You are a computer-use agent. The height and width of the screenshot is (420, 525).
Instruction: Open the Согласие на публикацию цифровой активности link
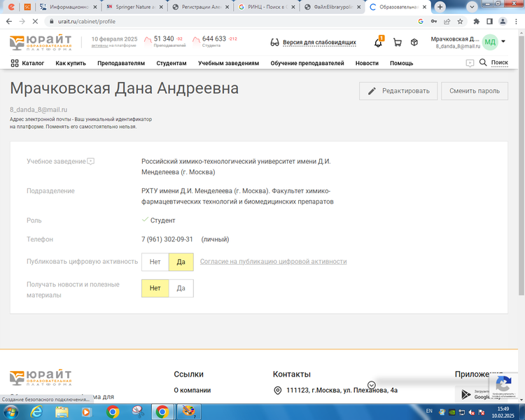coord(273,262)
